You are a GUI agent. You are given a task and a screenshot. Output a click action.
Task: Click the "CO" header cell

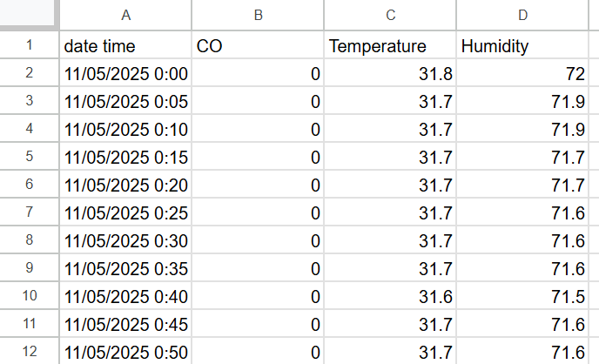(x=259, y=47)
